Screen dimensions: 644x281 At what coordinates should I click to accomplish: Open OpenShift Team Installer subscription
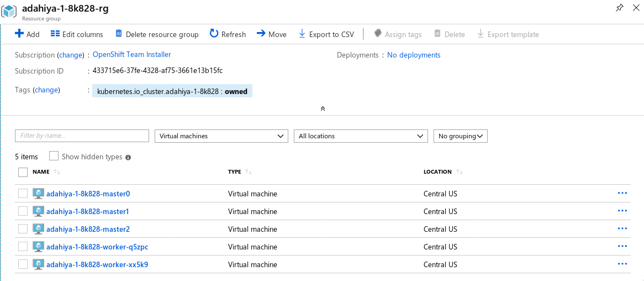132,54
